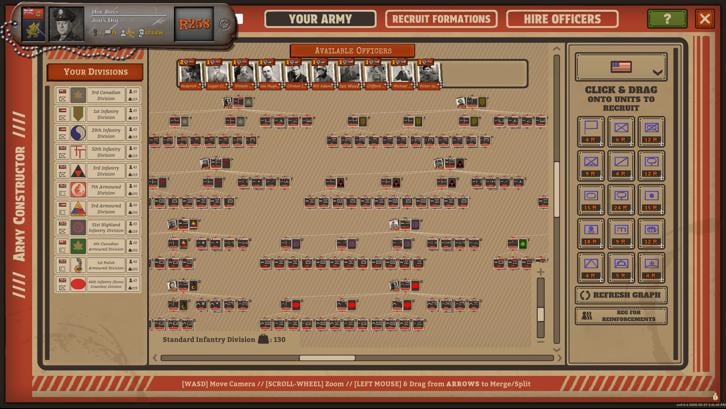Toggle checkbox for 3rd Armoured Division
Viewport: 726px width, 409px height.
tap(63, 212)
